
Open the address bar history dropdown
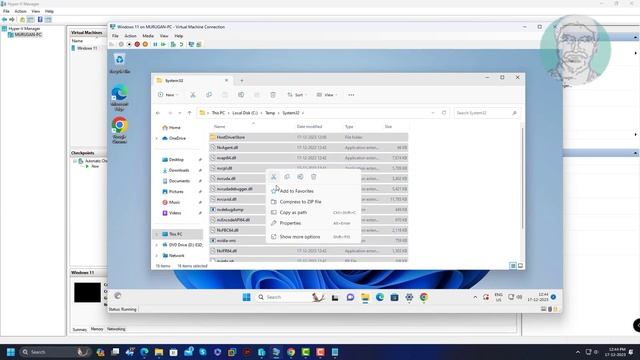click(433, 113)
